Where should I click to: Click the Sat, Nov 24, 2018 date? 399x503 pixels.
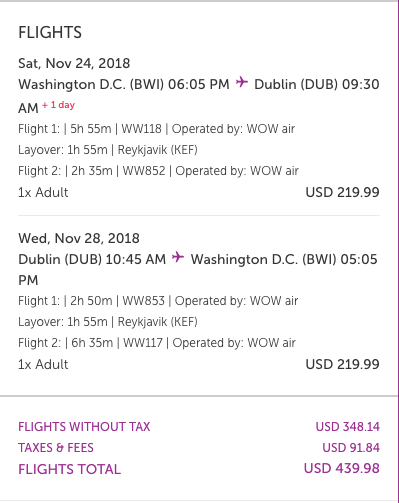tap(74, 63)
